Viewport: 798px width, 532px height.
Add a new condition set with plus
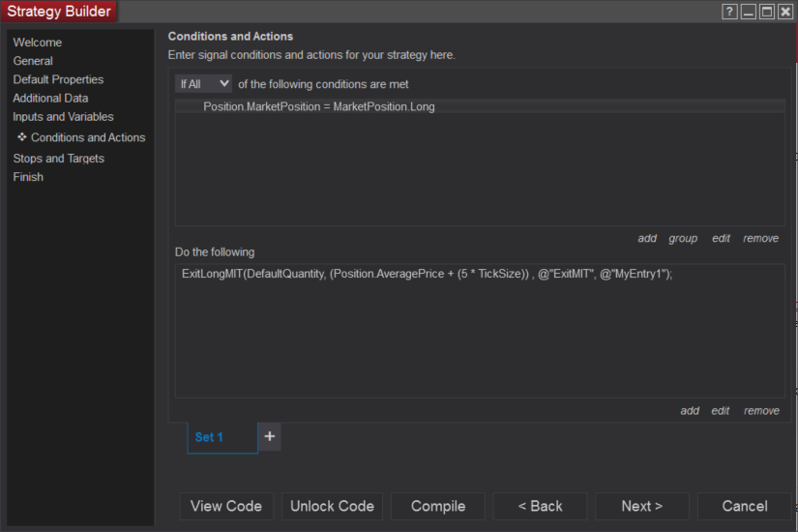click(270, 436)
